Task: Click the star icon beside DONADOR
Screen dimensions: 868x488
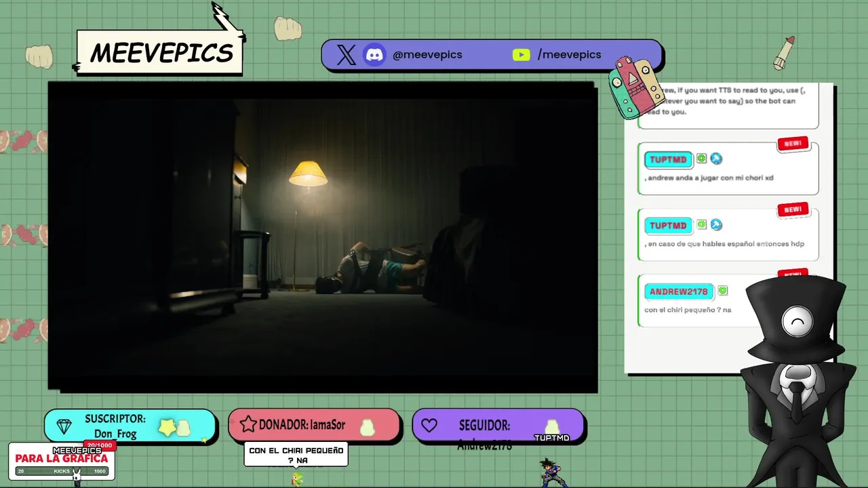Action: [x=248, y=425]
